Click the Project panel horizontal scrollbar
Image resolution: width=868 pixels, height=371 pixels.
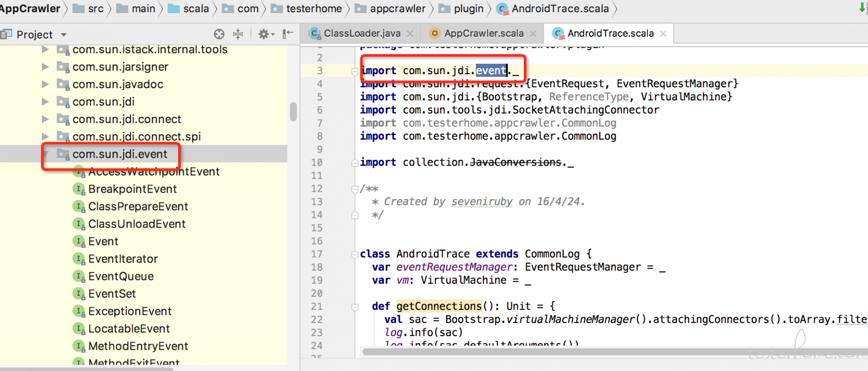pyautogui.click(x=86, y=369)
